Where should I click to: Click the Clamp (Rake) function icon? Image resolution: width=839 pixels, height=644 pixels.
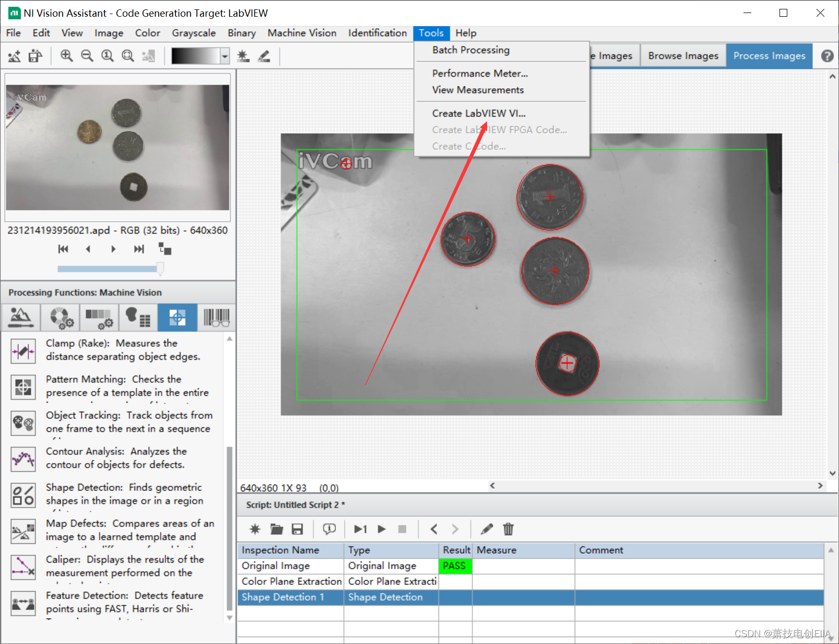pos(23,351)
